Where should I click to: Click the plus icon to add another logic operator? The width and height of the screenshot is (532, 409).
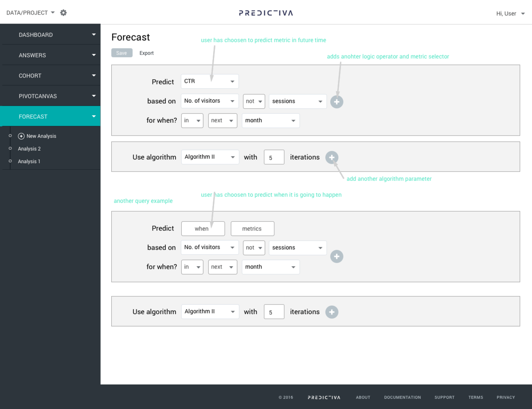336,101
